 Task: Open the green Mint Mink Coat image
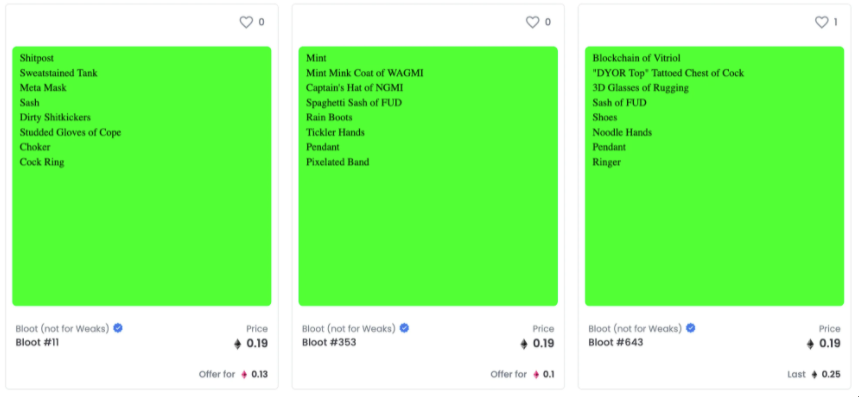tap(428, 176)
